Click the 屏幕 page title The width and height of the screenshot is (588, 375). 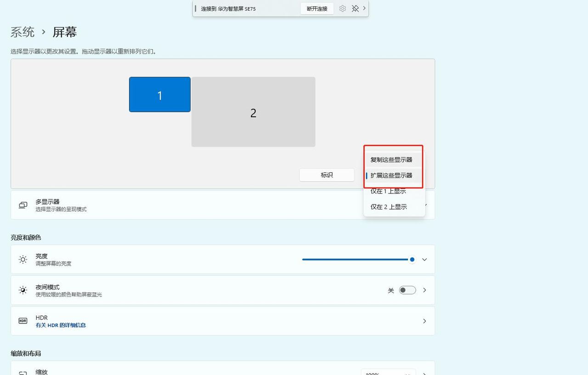65,32
